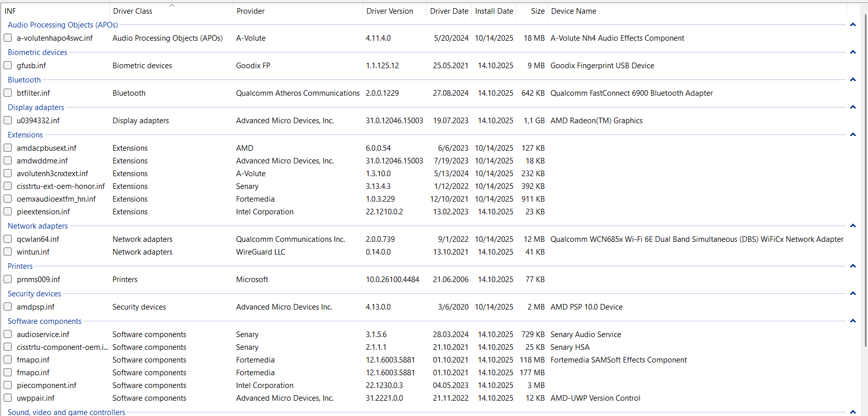Click the vertical scrollbar on the right
The image size is (868, 416).
(x=864, y=178)
